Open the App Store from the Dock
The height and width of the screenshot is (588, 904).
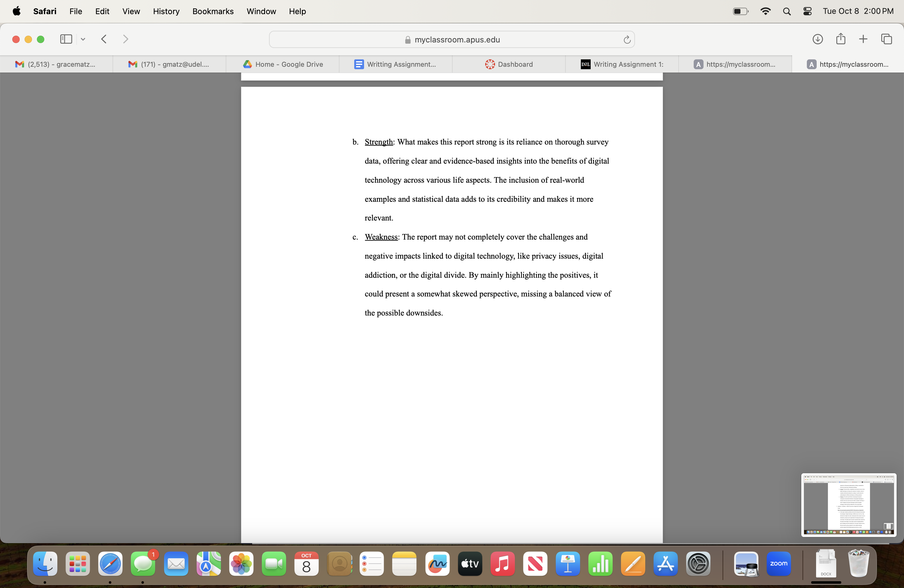[665, 564]
